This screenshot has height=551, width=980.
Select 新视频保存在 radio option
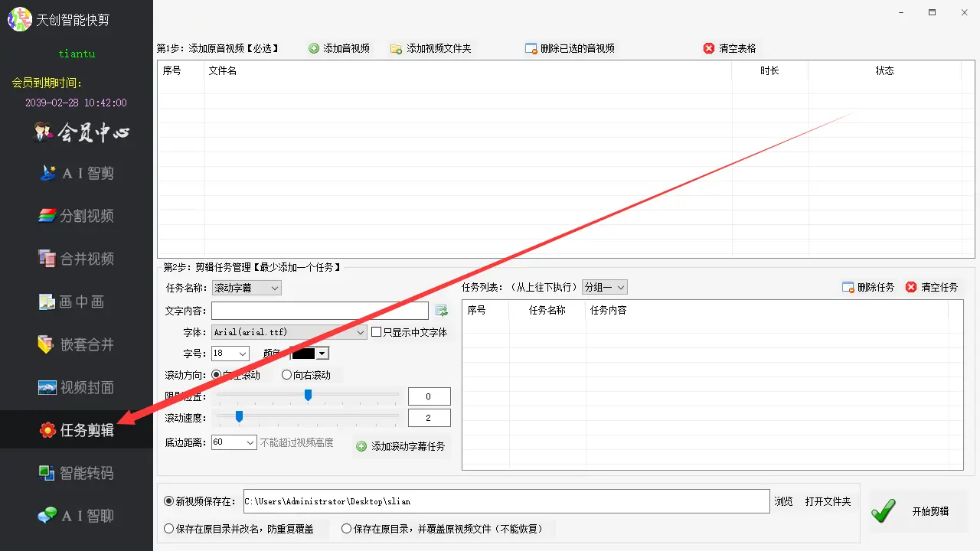pyautogui.click(x=169, y=501)
